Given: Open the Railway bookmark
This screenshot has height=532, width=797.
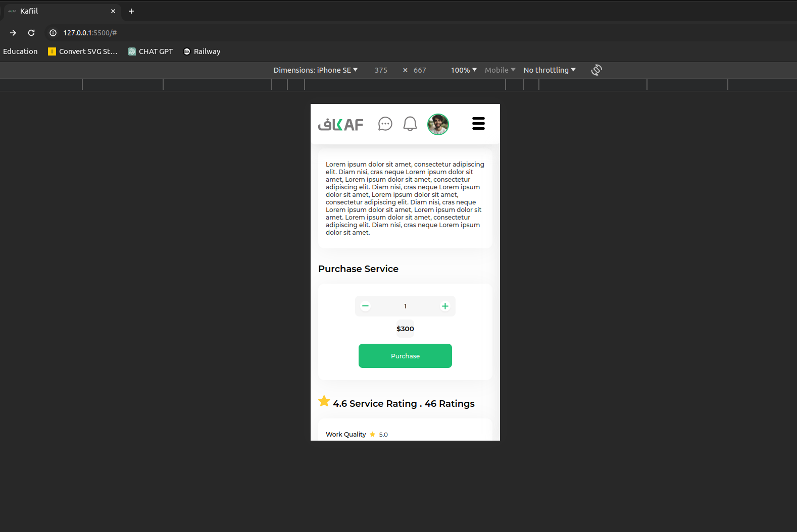Looking at the screenshot, I should (x=202, y=51).
